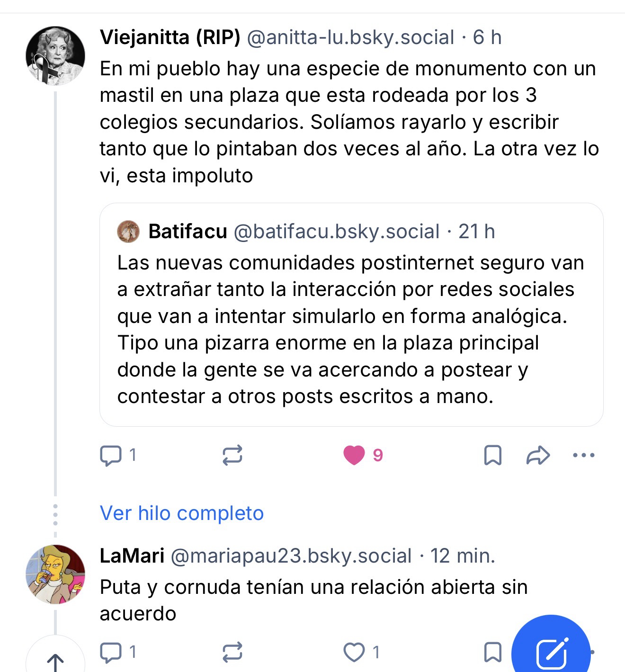The image size is (625, 672).
Task: Open more options menu on Viejanitta's post
Action: point(583,456)
